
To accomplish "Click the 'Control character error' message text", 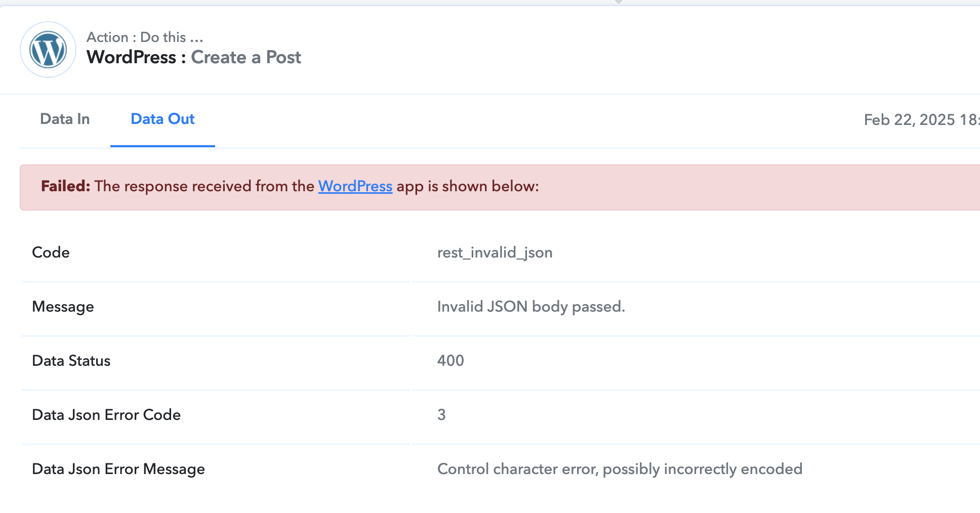I will 620,469.
